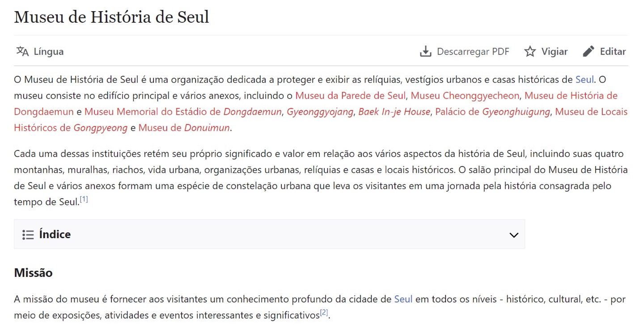Image resolution: width=644 pixels, height=335 pixels.
Task: Open Palácio de Gyeonghuigung link
Action: (x=492, y=112)
